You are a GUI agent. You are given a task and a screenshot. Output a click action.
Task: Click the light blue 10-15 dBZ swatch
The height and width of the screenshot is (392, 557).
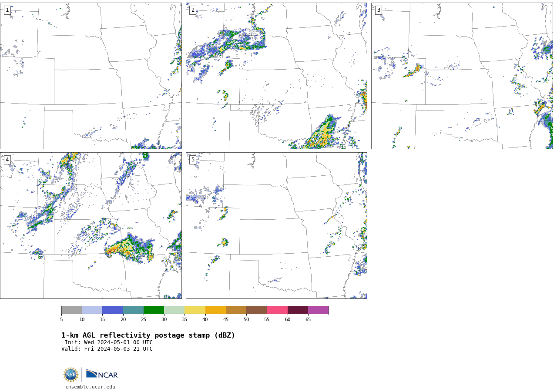(92, 310)
